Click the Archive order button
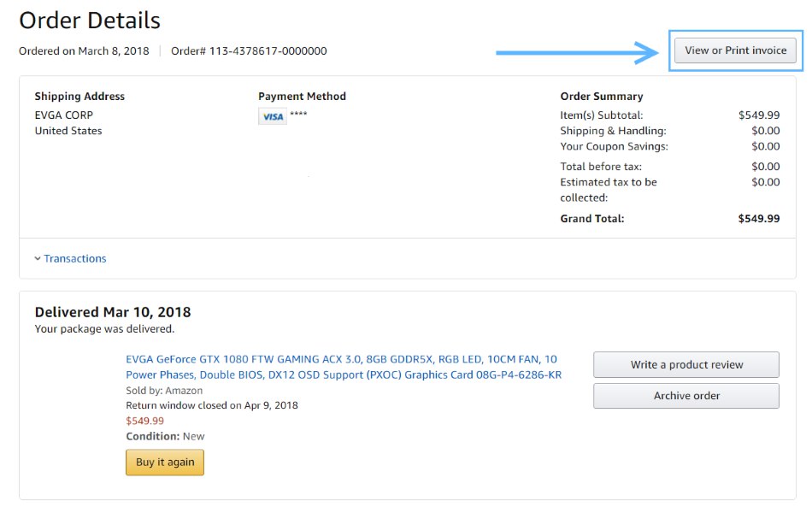The image size is (812, 513). (686, 396)
